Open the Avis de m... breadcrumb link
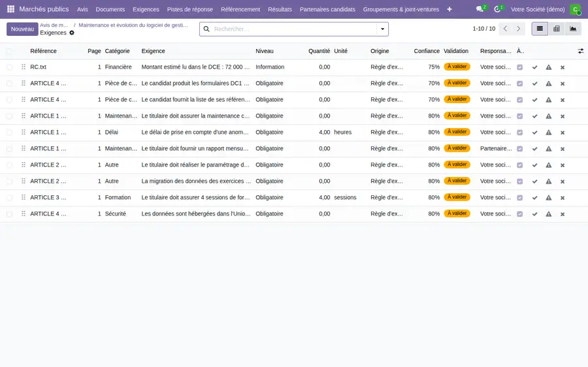 coord(54,25)
